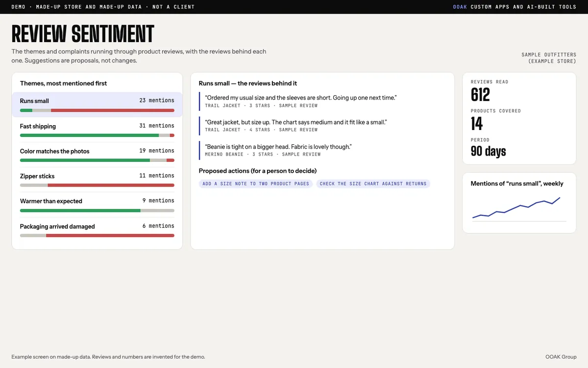Open the Packaging arrived damaged theme

coord(97,230)
